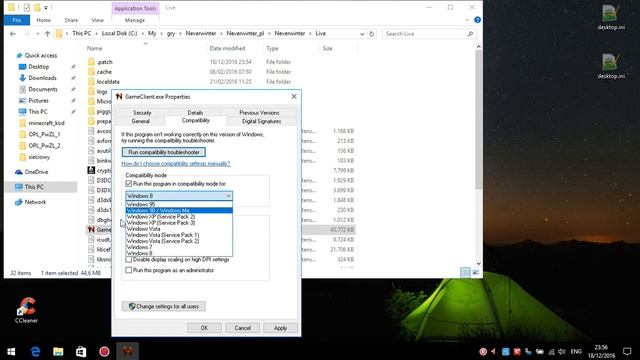Open the Store app on the taskbar
Image resolution: width=640 pixels, height=360 pixels.
coord(81,351)
